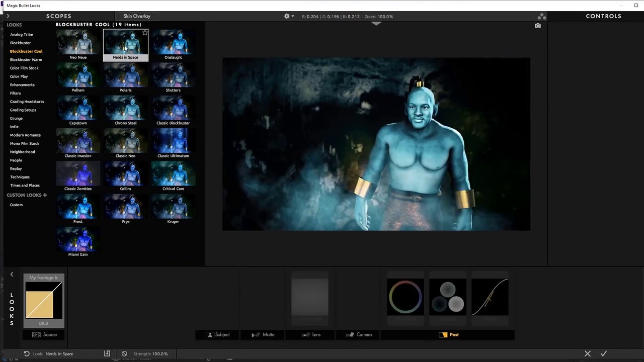Reset the look with the undo icon
The image size is (644, 362).
coord(27,353)
